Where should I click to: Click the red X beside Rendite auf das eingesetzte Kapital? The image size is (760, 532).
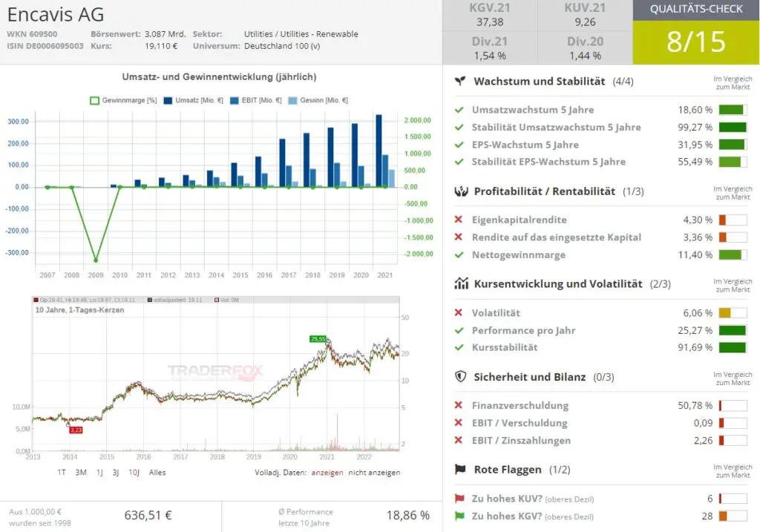pos(459,237)
